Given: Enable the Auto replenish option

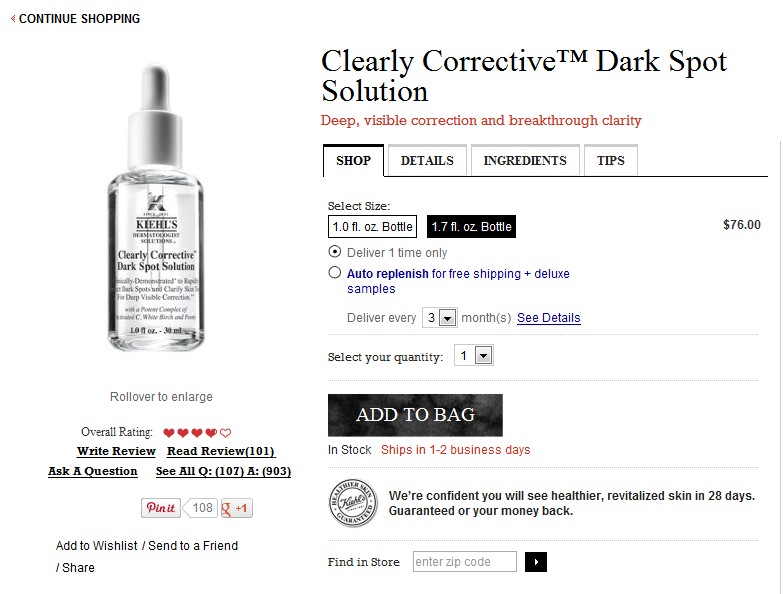Looking at the screenshot, I should 334,272.
